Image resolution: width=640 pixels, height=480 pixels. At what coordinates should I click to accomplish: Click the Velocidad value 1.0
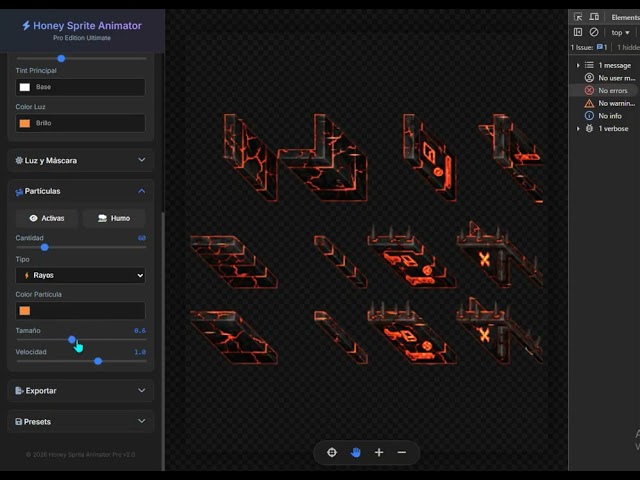140,352
